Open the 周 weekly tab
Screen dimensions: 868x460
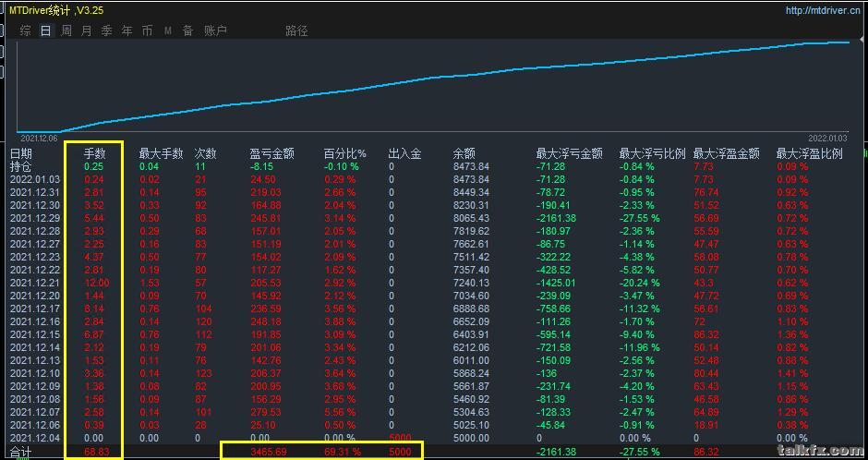click(66, 30)
